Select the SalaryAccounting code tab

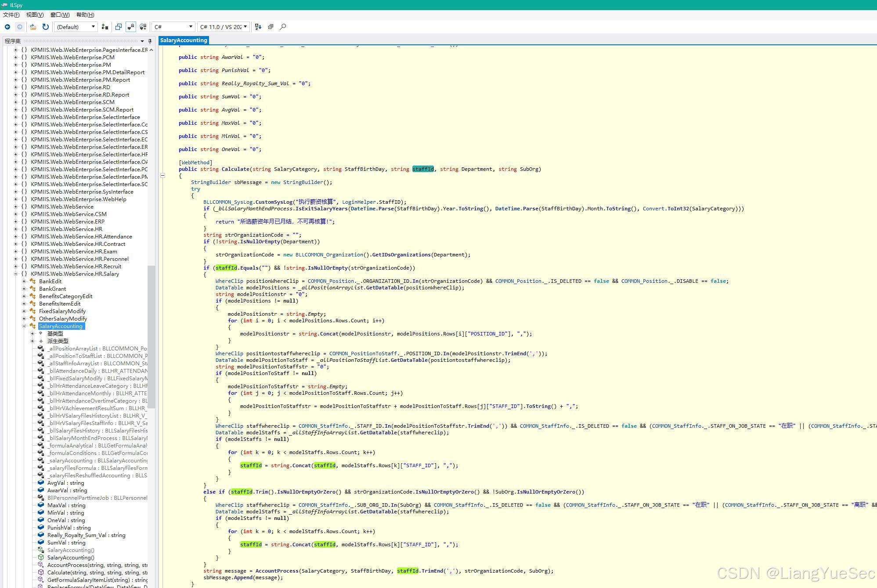click(x=184, y=40)
